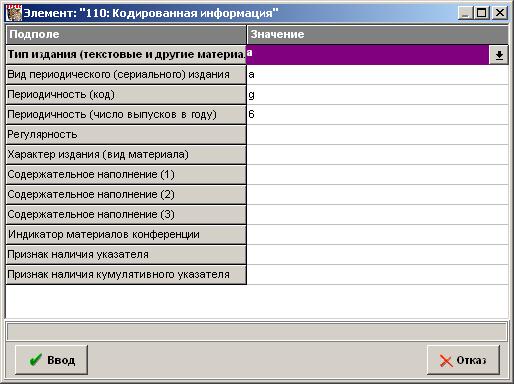Click the empty value cell for Регулярность

[378, 135]
